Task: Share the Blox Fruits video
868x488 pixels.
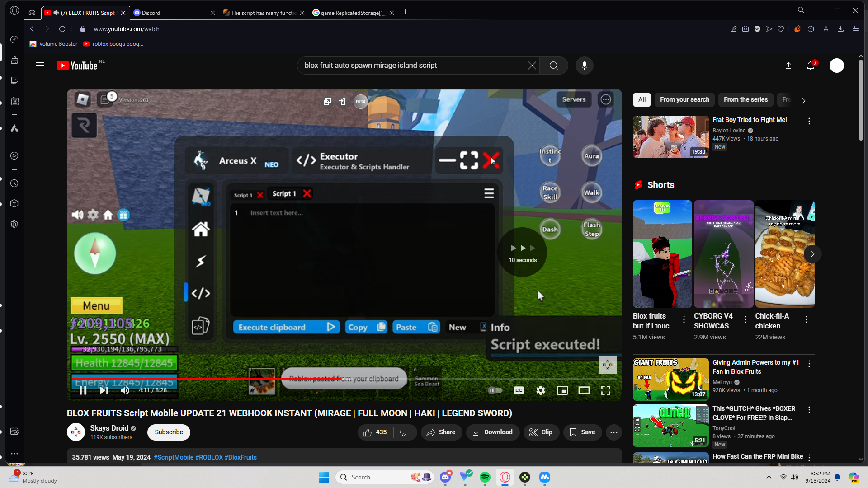Action: 441,432
